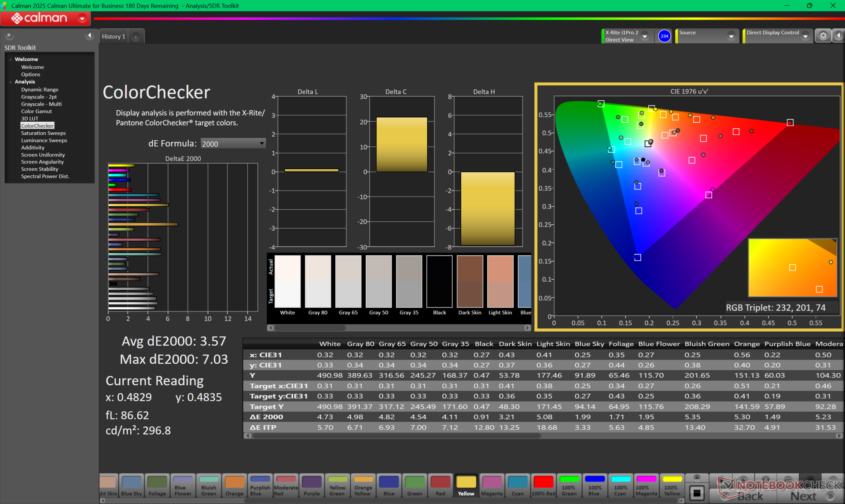This screenshot has width=845, height=504.
Task: Expand the Source dropdown
Action: [x=731, y=36]
